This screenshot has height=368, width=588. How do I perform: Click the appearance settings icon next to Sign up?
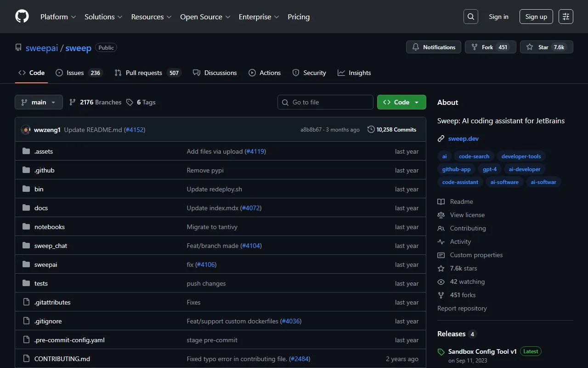coord(566,17)
